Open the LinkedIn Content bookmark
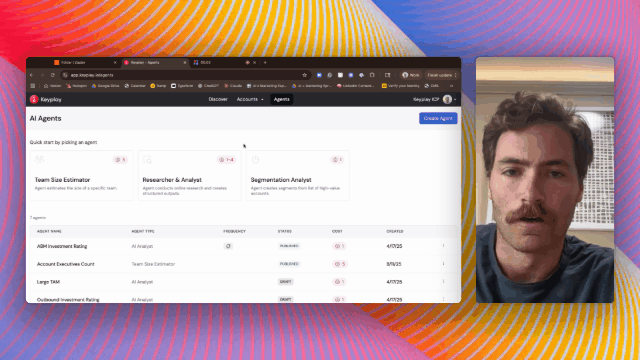 [x=356, y=86]
